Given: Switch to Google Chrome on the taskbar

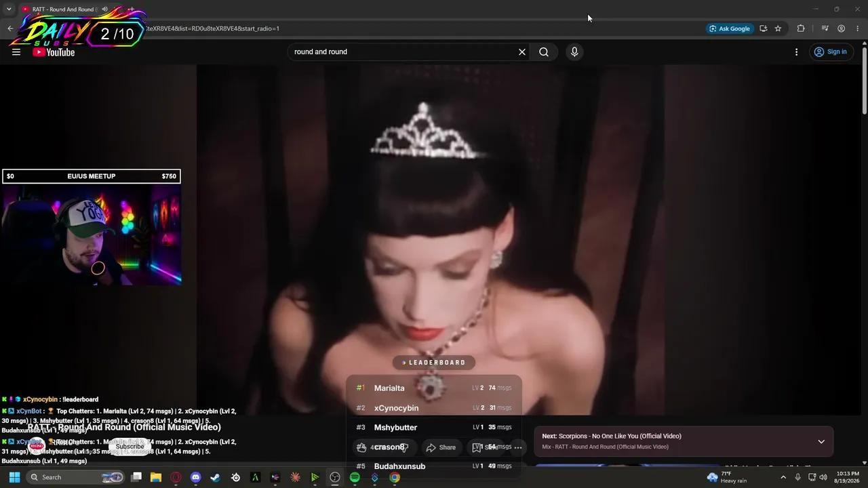Looking at the screenshot, I should [395, 477].
